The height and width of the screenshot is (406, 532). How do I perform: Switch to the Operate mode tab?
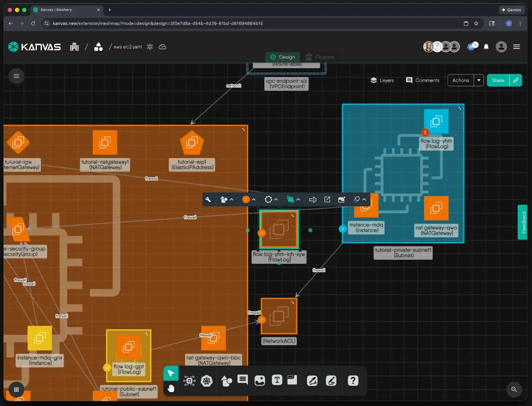[x=320, y=57]
